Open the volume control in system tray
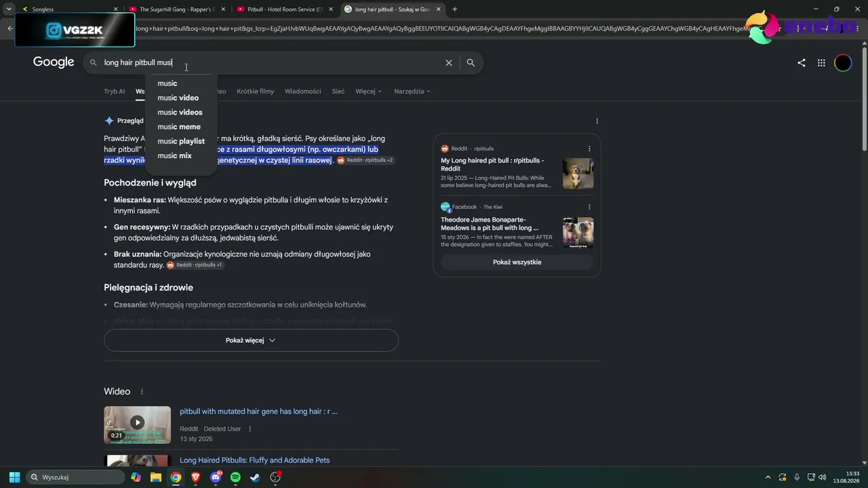Screen dimensions: 868x488 point(823,477)
